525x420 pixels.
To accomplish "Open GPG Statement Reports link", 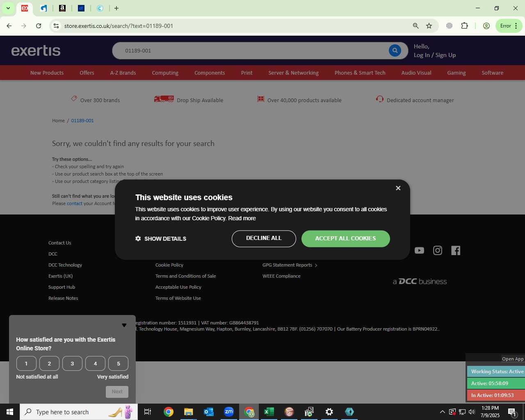I will pos(290,265).
